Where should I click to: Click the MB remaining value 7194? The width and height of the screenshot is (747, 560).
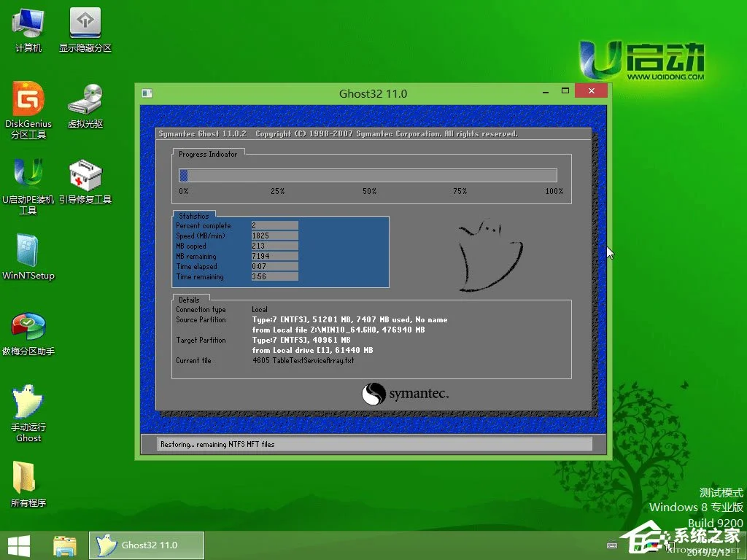[x=275, y=256]
